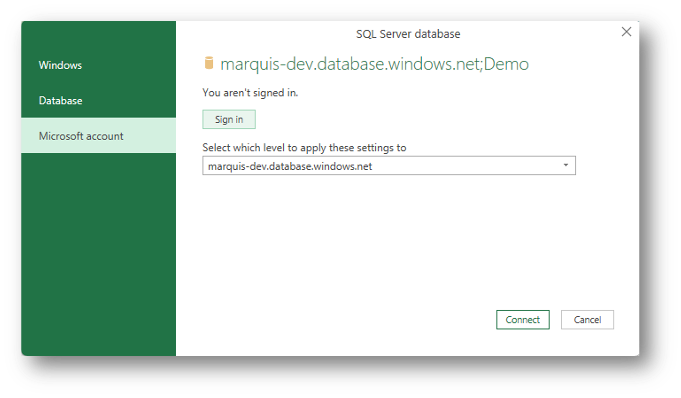Select the Windows authentication tab
Viewport: 681px width, 398px height.
pyautogui.click(x=99, y=65)
